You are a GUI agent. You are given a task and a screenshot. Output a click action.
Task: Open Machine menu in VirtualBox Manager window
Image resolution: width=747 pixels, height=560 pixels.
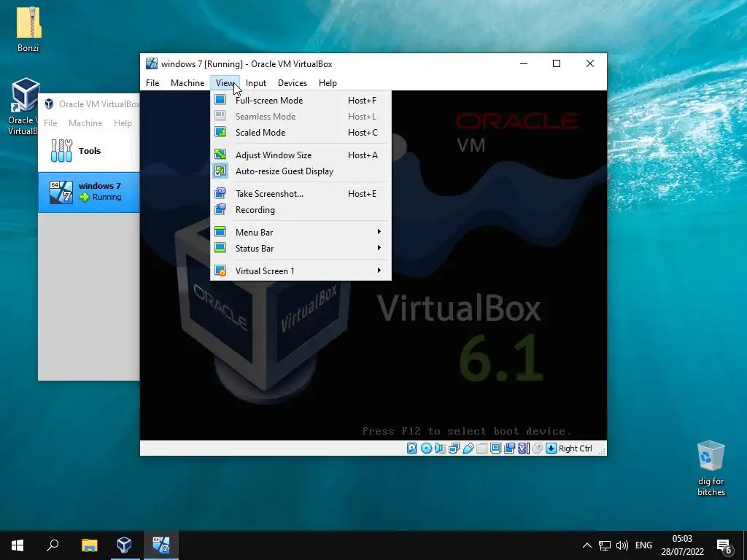coord(85,122)
